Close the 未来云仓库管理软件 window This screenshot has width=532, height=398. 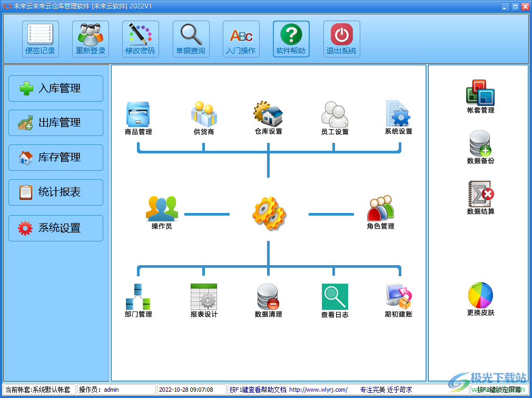pos(525,6)
